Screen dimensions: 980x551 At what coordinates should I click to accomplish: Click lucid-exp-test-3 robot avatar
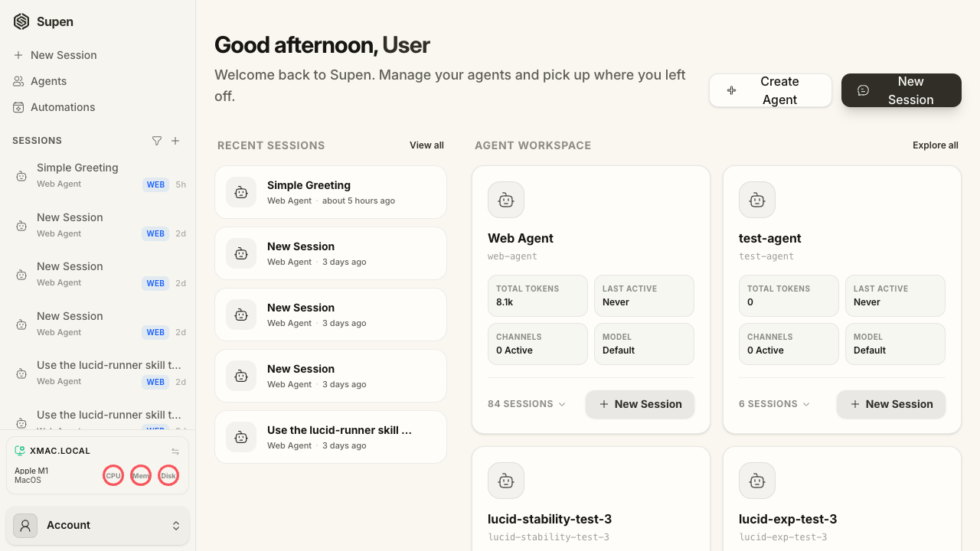tap(757, 481)
